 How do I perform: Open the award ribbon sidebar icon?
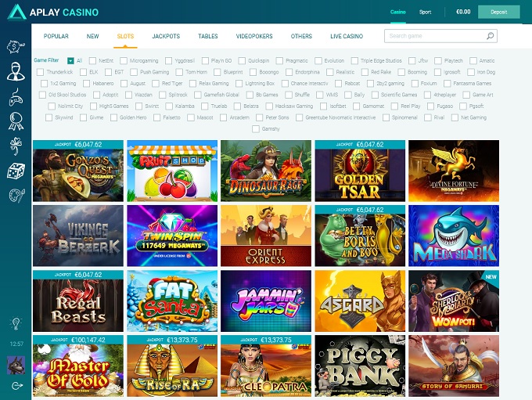(16, 121)
